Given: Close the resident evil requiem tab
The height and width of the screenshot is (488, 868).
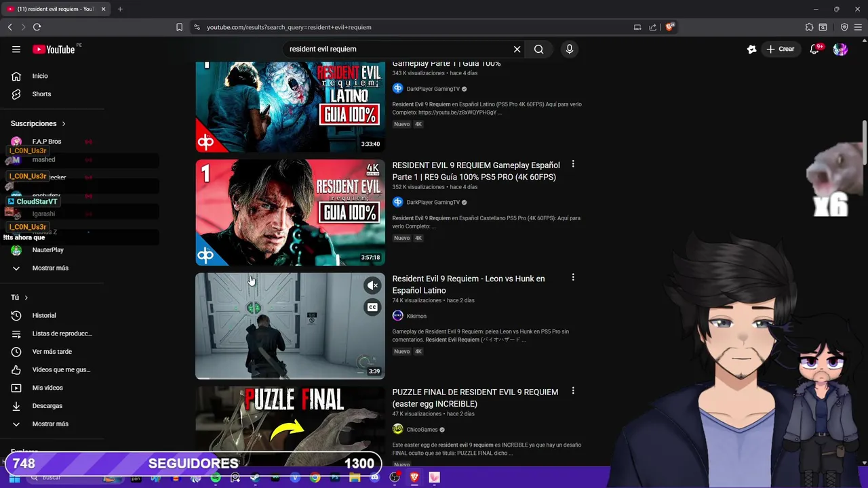Looking at the screenshot, I should [x=103, y=9].
